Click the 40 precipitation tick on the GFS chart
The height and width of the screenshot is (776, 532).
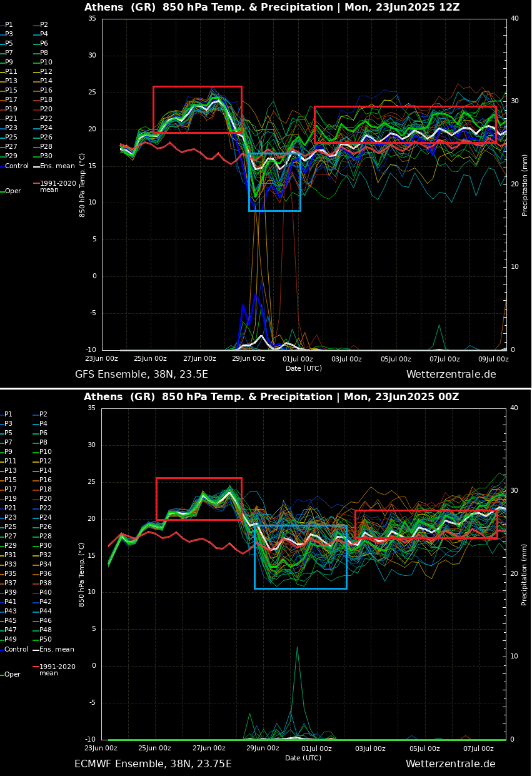pos(514,19)
